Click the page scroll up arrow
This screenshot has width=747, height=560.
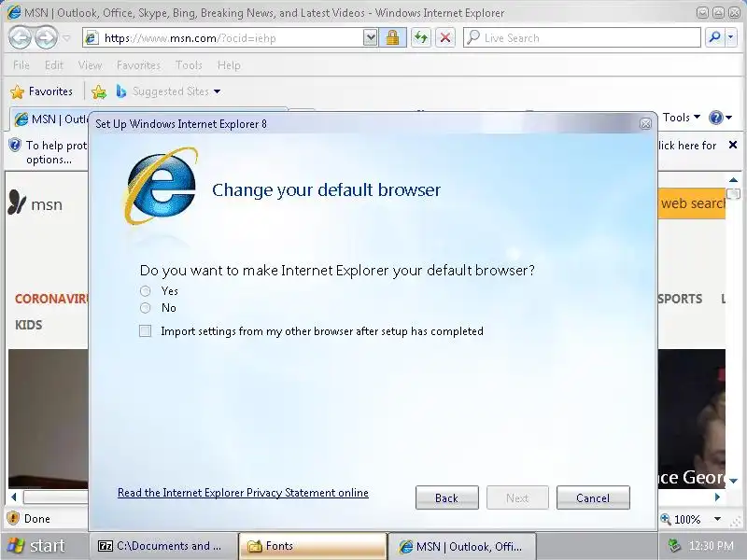coord(733,180)
